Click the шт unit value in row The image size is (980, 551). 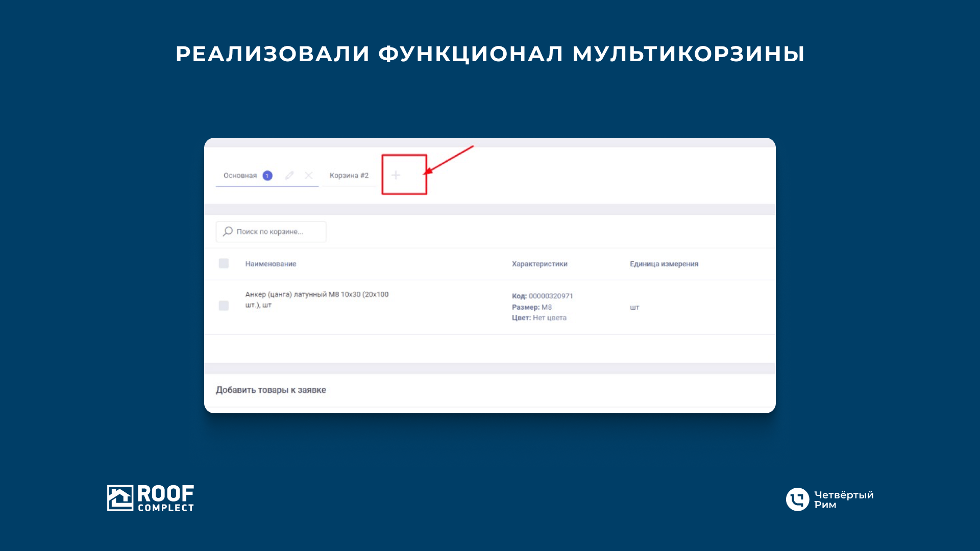pos(634,307)
